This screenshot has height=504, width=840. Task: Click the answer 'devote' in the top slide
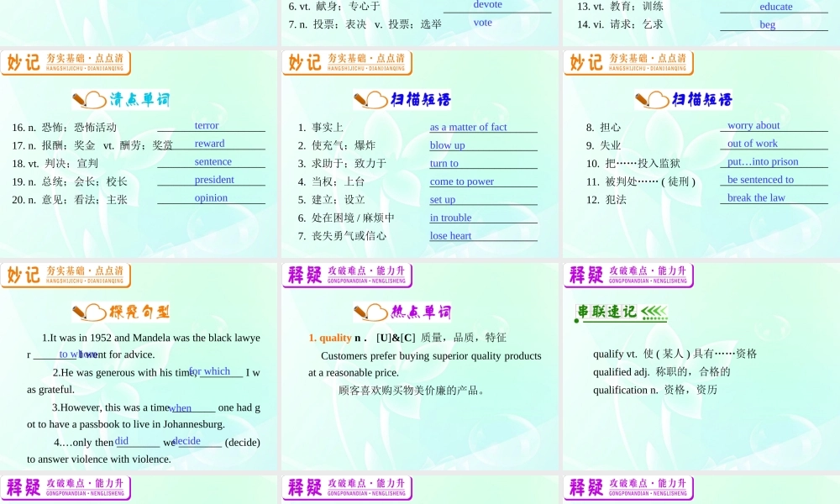[x=487, y=4]
